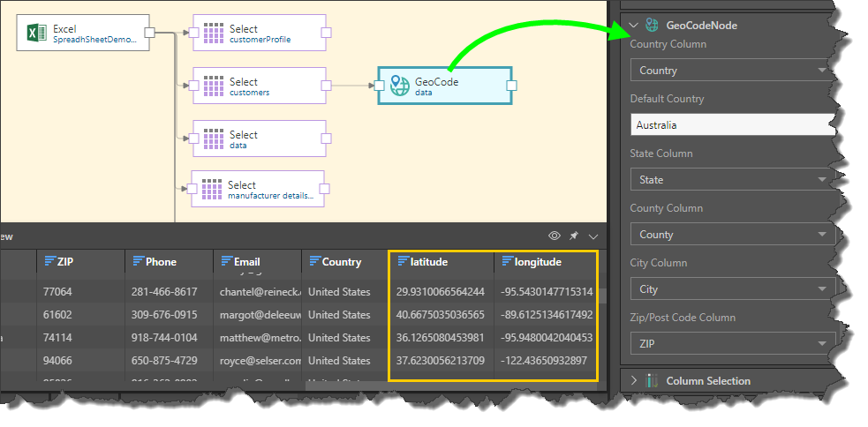Viewport: 868px width, 427px height.
Task: Open the Country Column dropdown
Action: pos(731,71)
